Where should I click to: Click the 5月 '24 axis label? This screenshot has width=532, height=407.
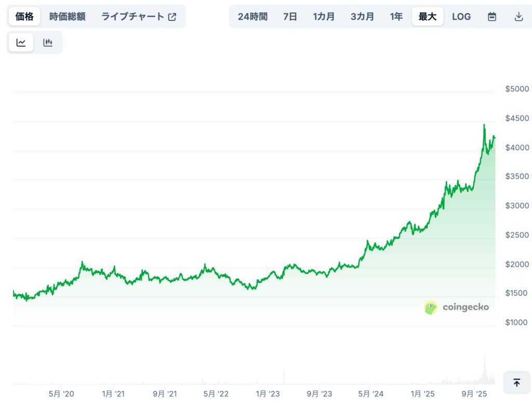pyautogui.click(x=372, y=394)
